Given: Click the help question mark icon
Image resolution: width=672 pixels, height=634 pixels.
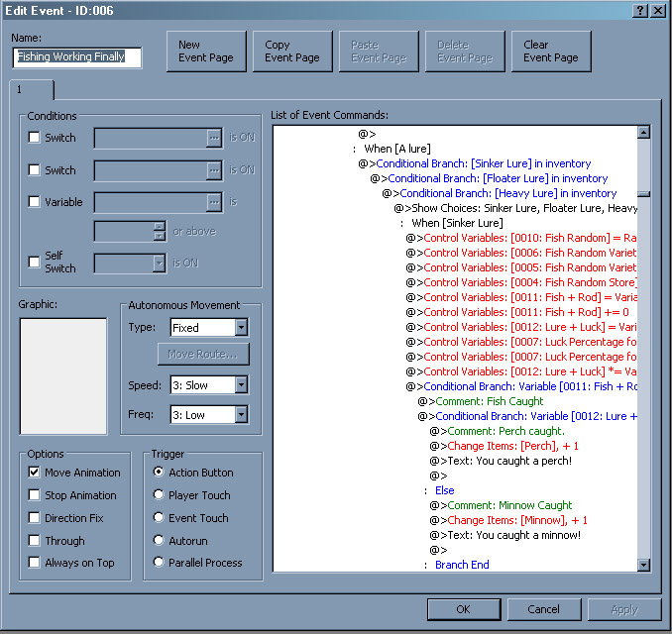Looking at the screenshot, I should pyautogui.click(x=640, y=9).
